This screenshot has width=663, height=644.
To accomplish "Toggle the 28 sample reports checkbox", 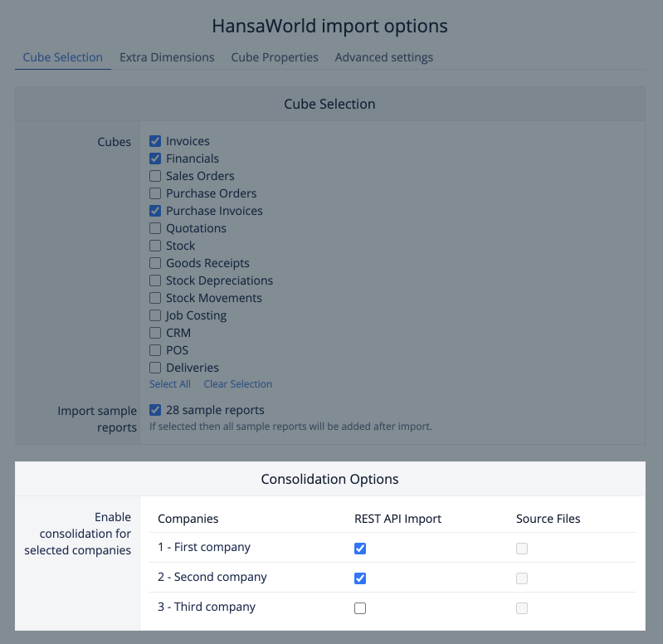I will 155,410.
